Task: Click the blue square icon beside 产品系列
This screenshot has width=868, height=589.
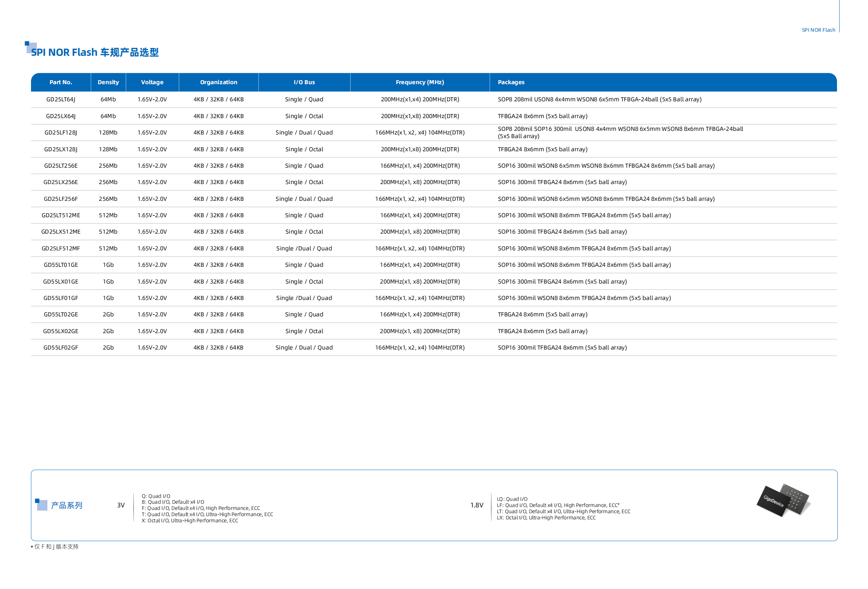Action: click(x=41, y=504)
